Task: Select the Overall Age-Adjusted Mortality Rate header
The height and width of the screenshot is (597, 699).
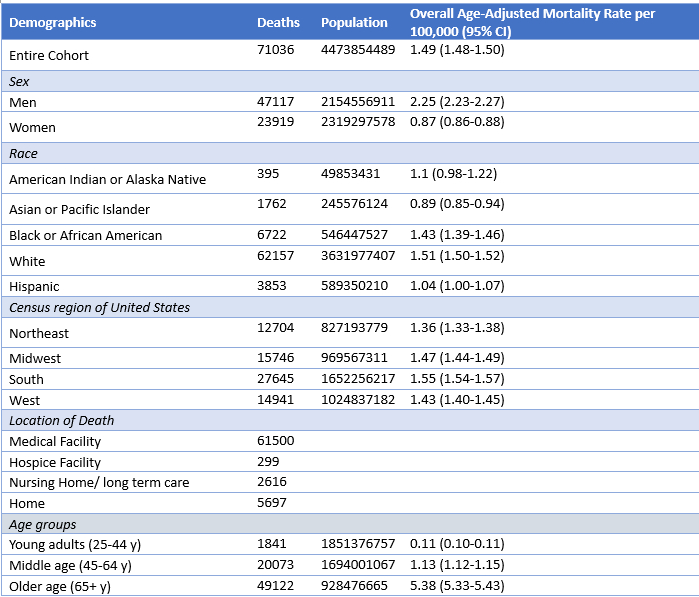Action: 531,22
